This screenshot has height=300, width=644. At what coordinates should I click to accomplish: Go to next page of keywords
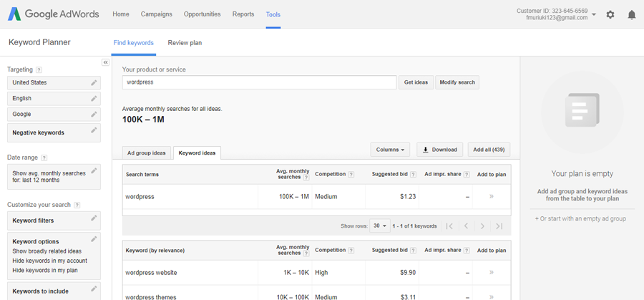pos(482,226)
